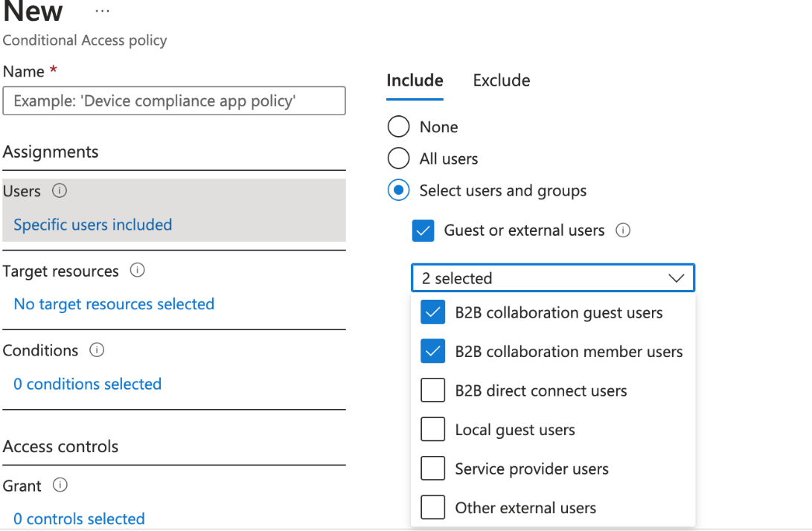
Task: Collapse the 2 selected dropdown
Action: [x=552, y=278]
